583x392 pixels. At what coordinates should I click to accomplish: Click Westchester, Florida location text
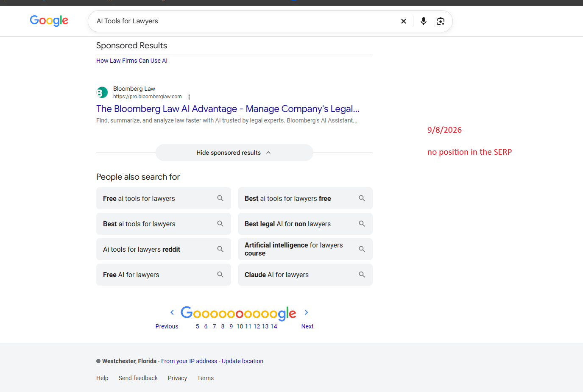click(x=129, y=361)
